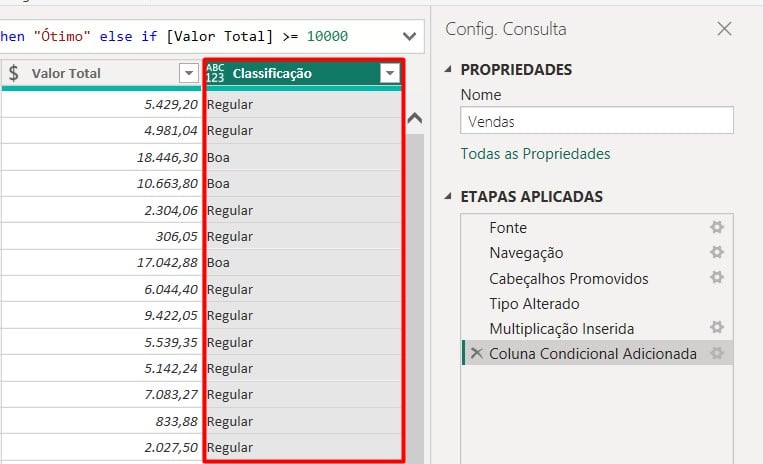Image resolution: width=763 pixels, height=464 pixels.
Task: Click the cell with value 5.429,20
Action: point(101,104)
